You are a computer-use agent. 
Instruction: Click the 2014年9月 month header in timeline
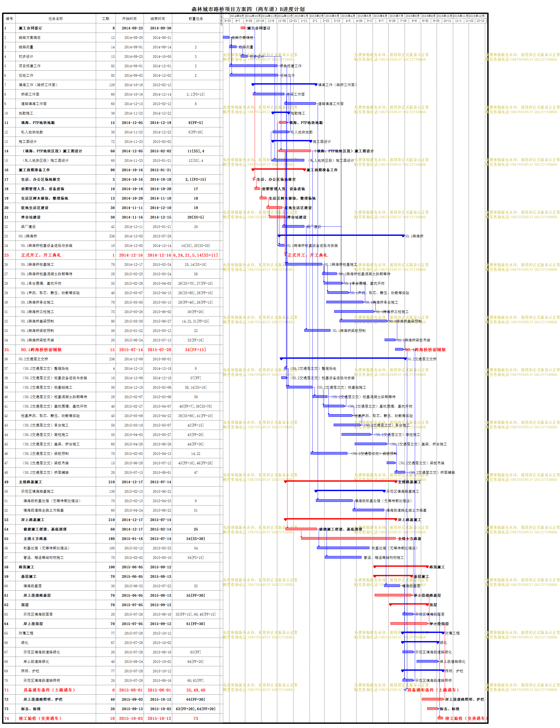[x=237, y=16]
